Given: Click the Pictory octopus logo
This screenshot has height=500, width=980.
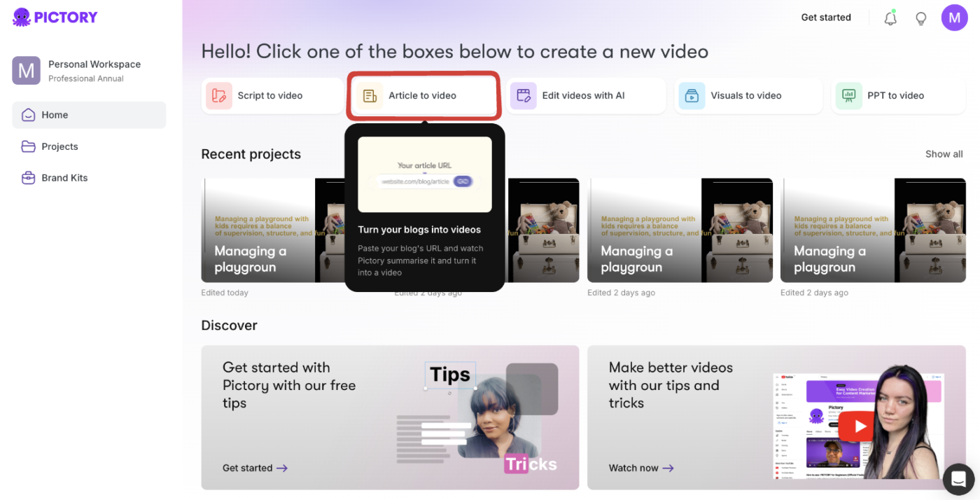Looking at the screenshot, I should (x=22, y=17).
